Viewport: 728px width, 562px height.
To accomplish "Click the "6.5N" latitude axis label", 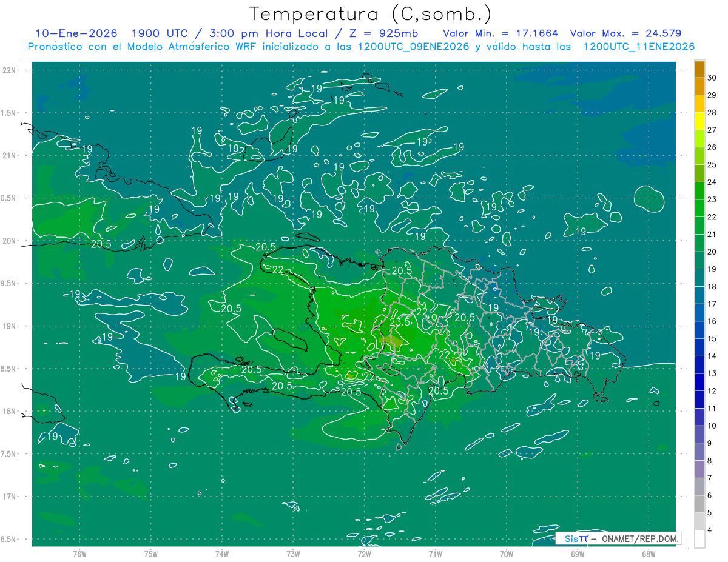I will (9, 539).
